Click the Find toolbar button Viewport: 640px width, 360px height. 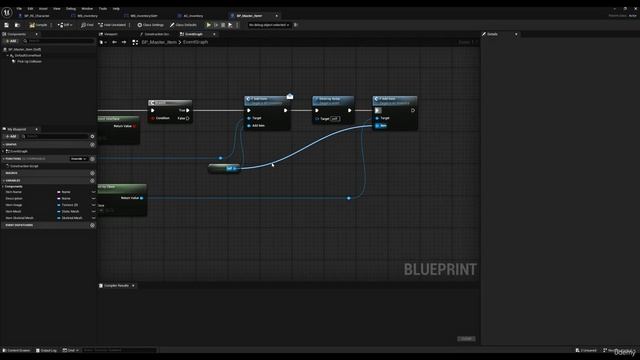pyautogui.click(x=87, y=25)
